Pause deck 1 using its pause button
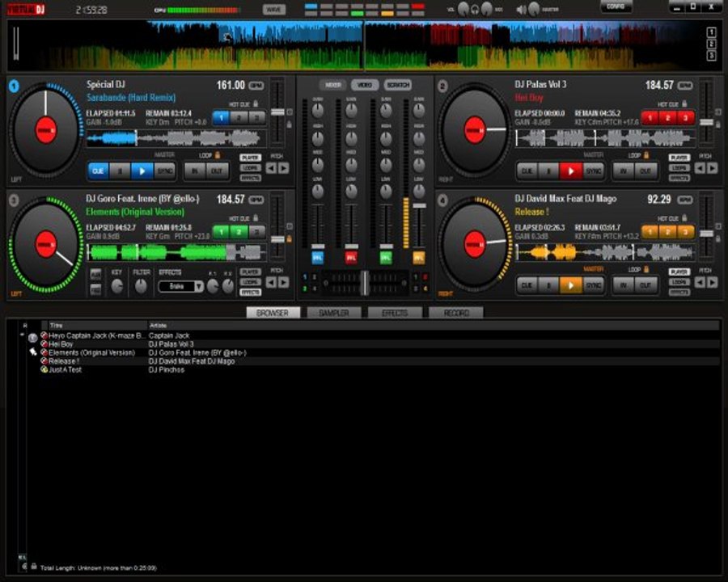The image size is (728, 582). [120, 171]
